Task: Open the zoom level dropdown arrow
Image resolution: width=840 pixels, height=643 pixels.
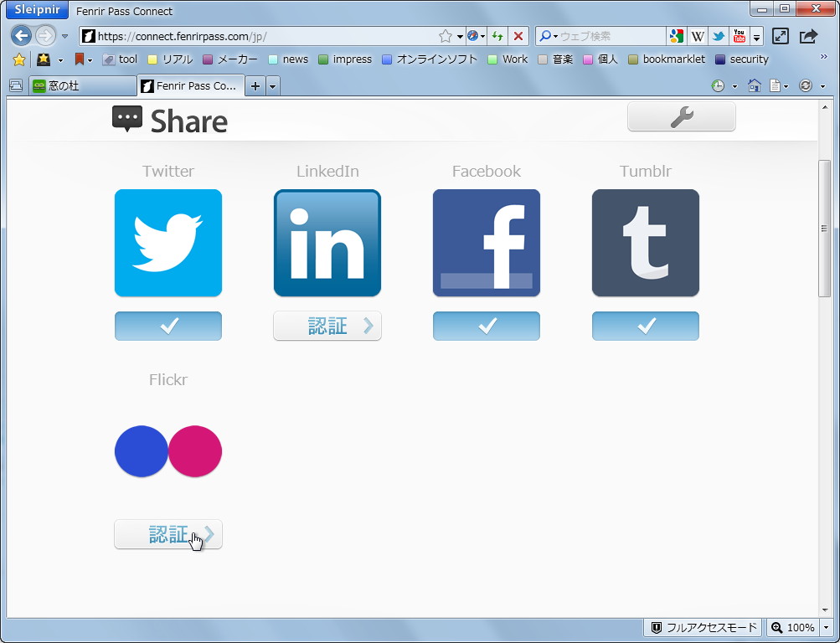Action: 826,627
